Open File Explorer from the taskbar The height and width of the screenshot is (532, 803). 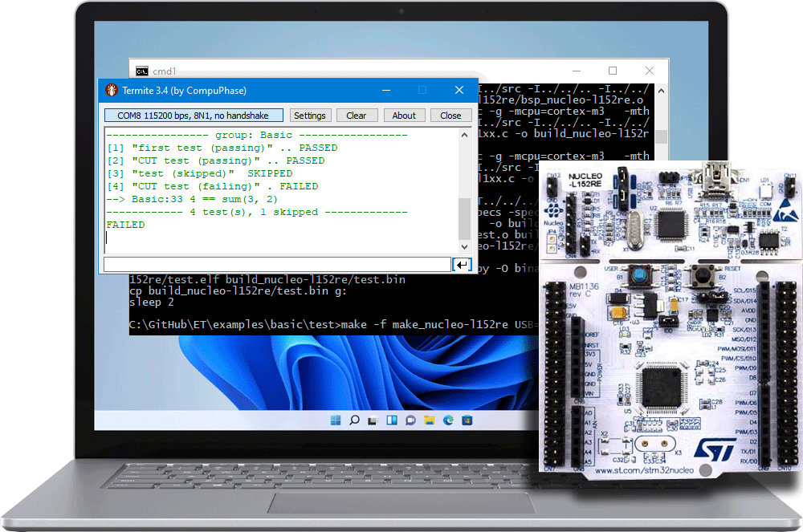[x=430, y=420]
